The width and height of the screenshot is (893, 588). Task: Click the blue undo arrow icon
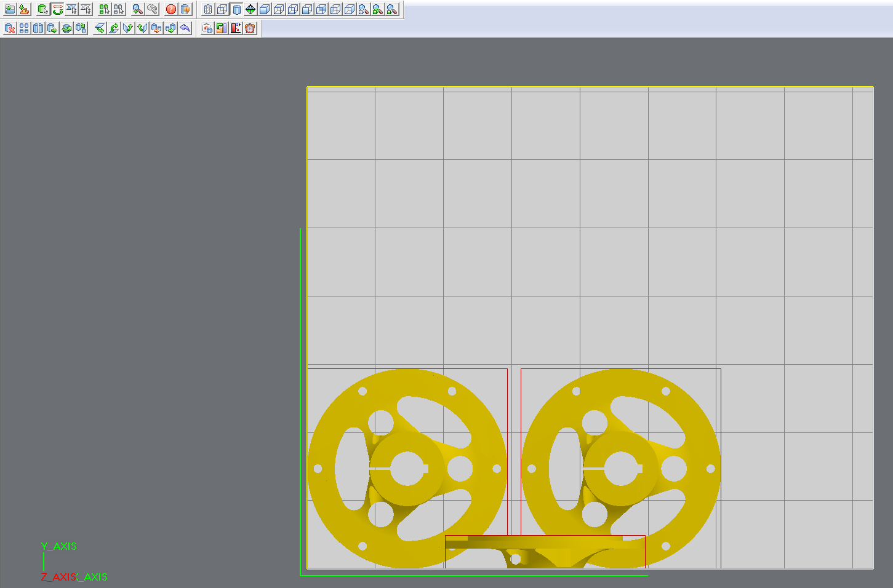pyautogui.click(x=185, y=28)
